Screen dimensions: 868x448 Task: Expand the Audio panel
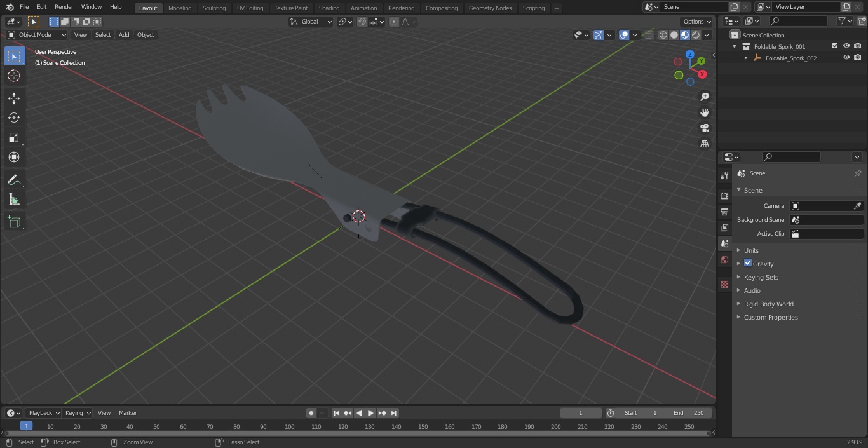(x=752, y=290)
